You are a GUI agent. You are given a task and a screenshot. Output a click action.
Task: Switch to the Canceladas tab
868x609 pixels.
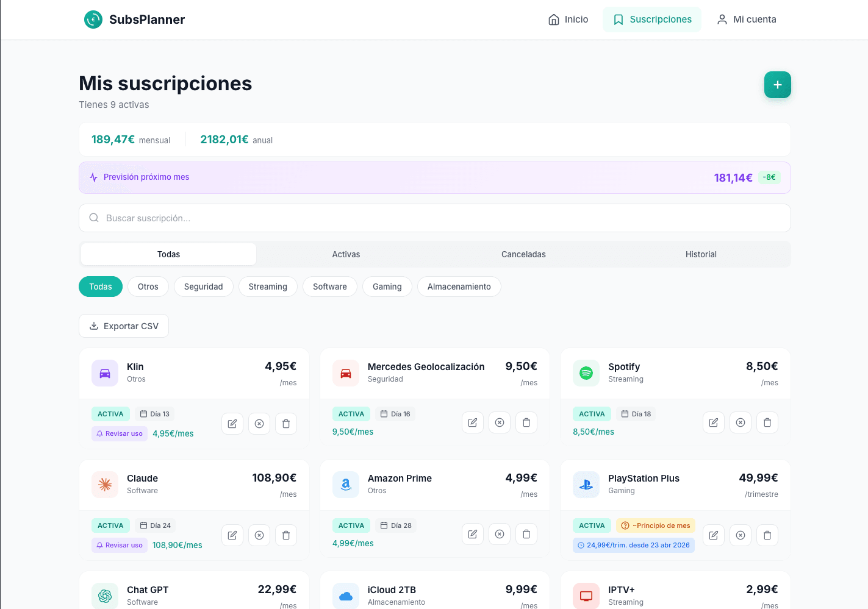click(523, 254)
